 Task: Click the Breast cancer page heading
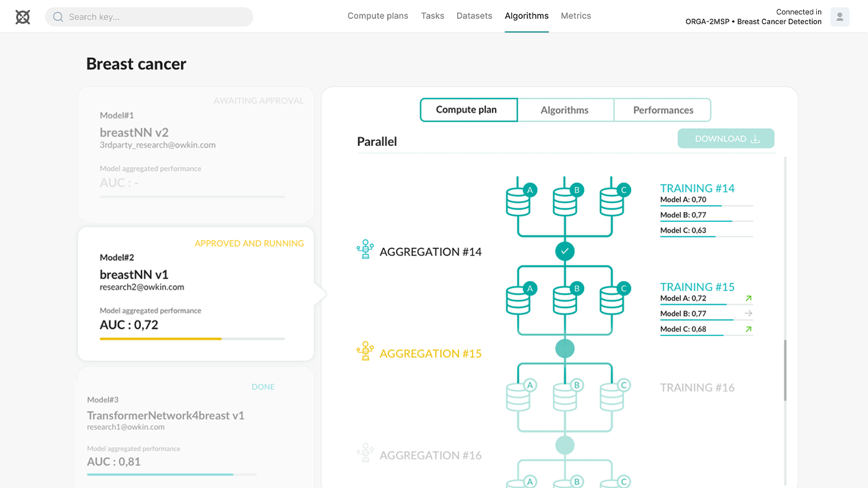[x=136, y=64]
